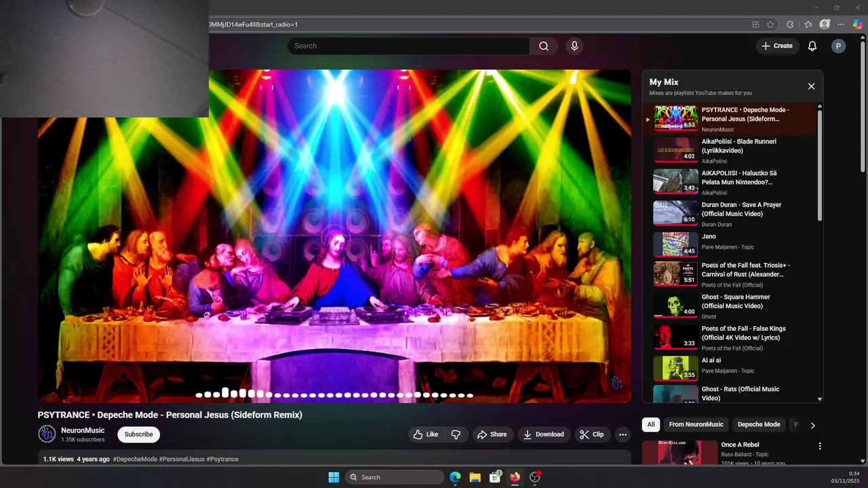Open NeuronMusic channel name link
Image resolution: width=868 pixels, height=488 pixels.
coord(83,430)
